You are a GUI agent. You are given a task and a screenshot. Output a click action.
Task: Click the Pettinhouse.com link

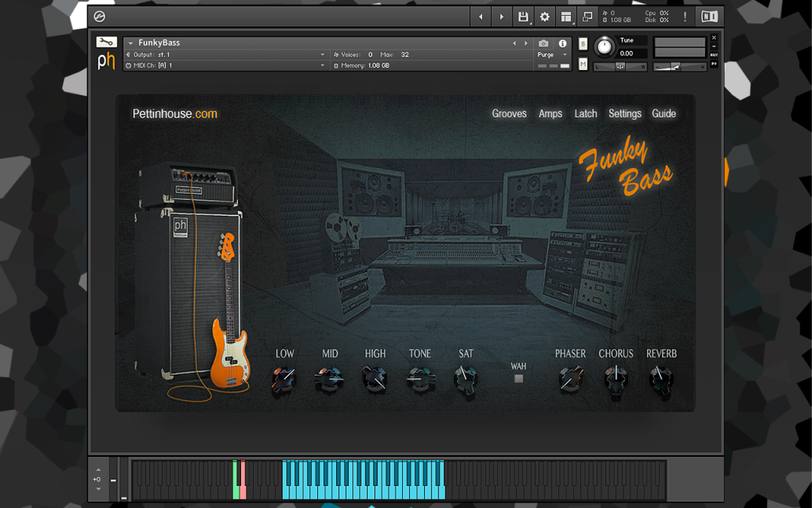(174, 114)
